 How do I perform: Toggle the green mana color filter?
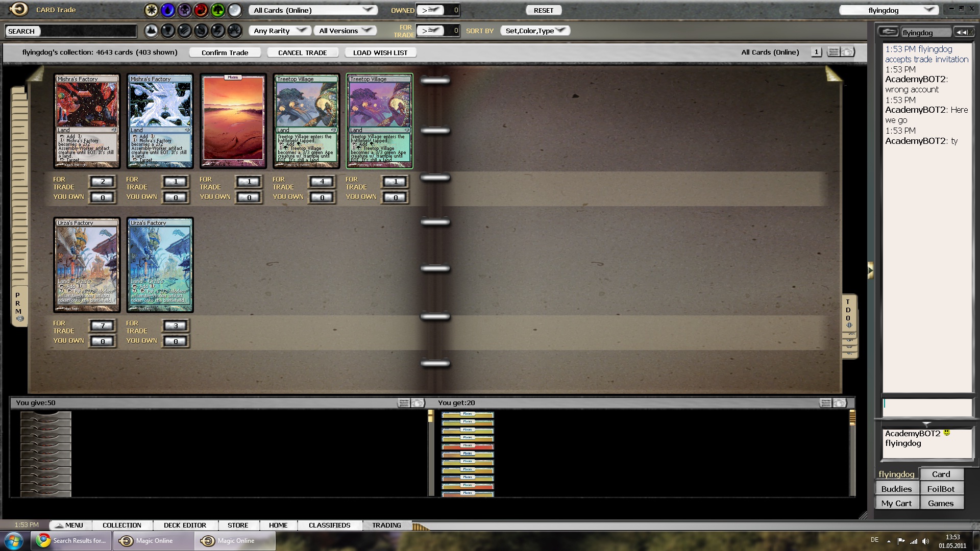pos(217,10)
